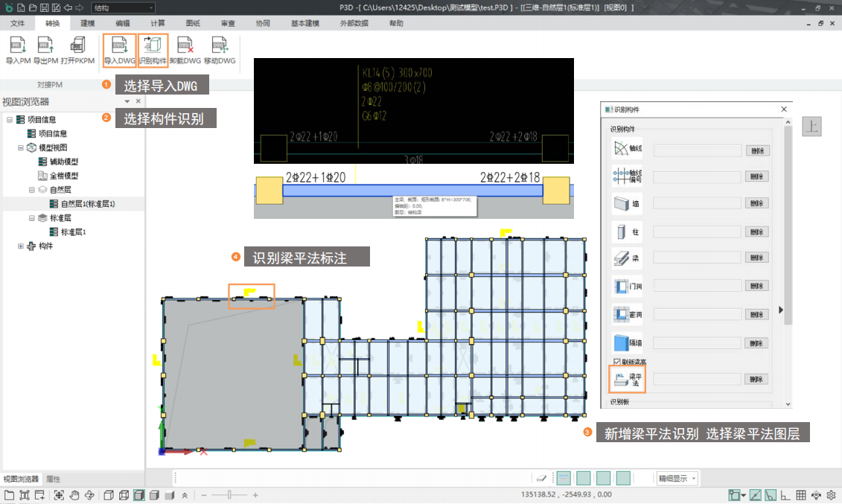This screenshot has width=842, height=504.
Task: Collapse the 模型视图 tree node
Action: tap(22, 147)
